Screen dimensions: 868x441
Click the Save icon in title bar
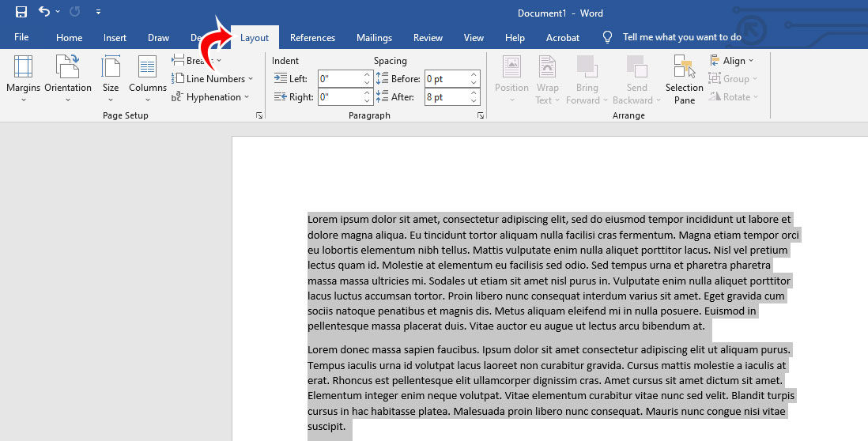[x=21, y=12]
